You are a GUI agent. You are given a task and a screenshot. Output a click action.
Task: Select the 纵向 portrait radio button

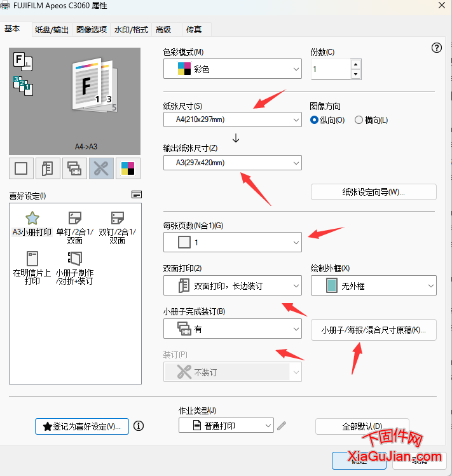314,120
